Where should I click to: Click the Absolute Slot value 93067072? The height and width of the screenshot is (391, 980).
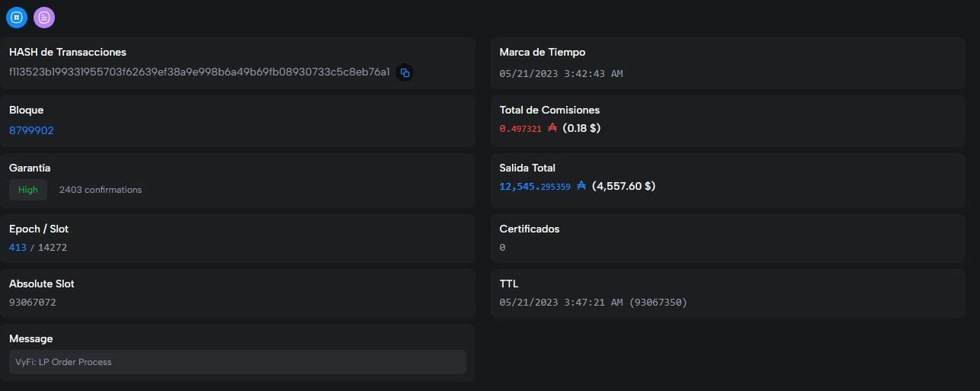click(x=33, y=303)
